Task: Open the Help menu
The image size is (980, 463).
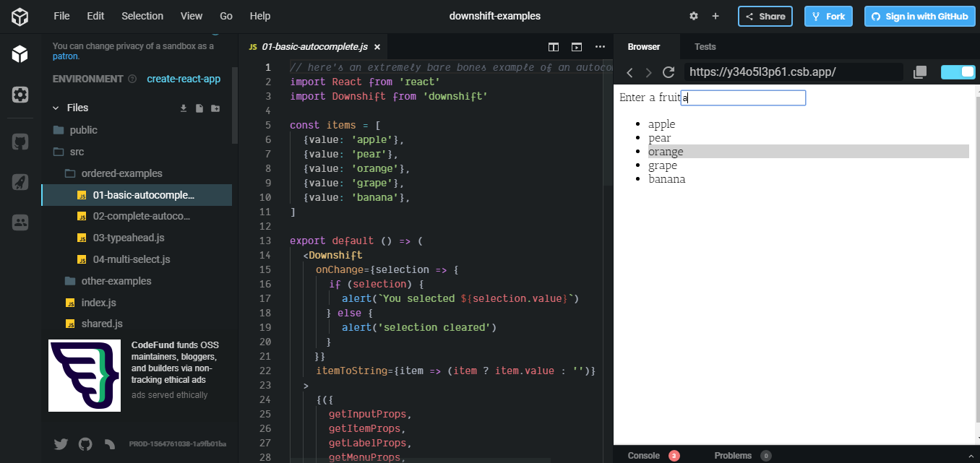Action: click(260, 16)
